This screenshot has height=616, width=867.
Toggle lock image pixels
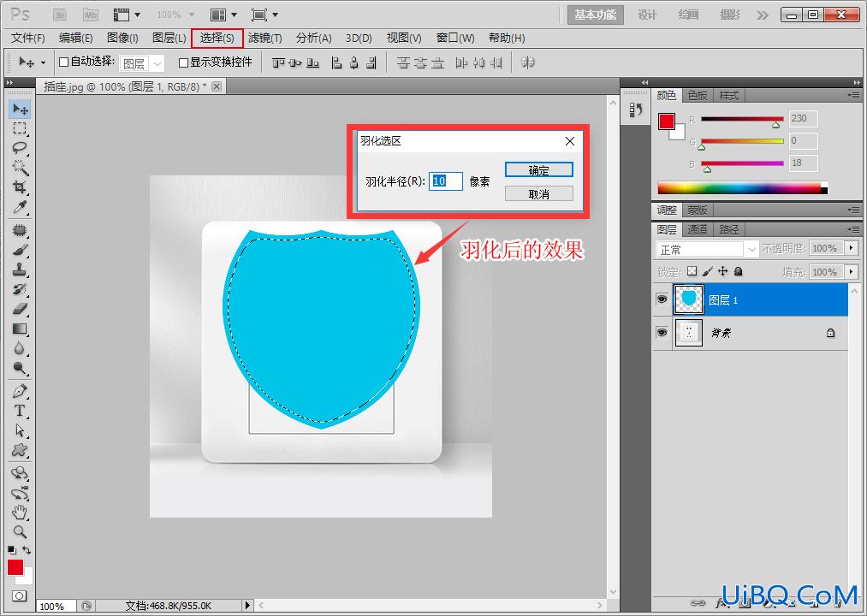(x=707, y=271)
